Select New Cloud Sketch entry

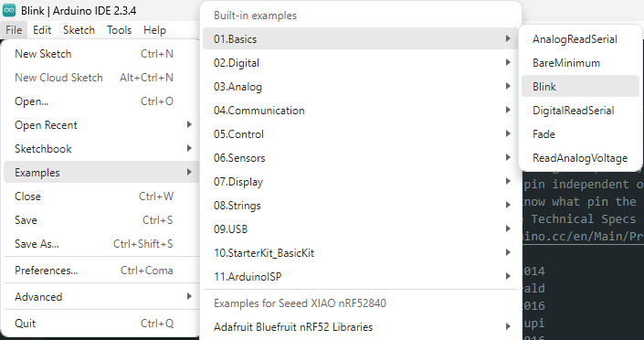coord(101,78)
